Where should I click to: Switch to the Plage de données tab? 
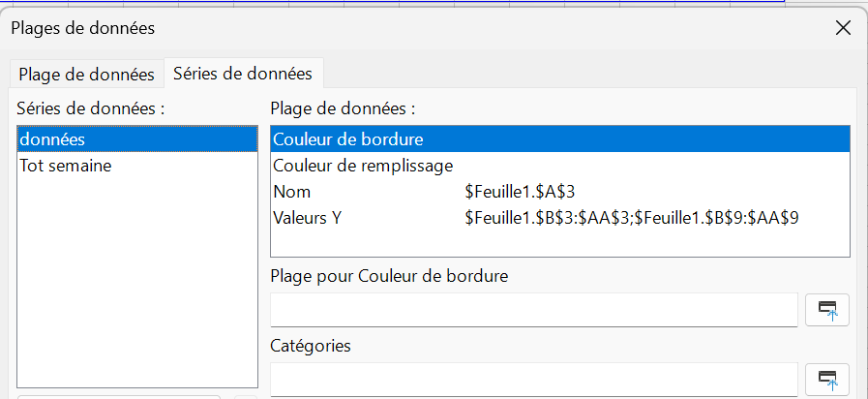tap(86, 74)
